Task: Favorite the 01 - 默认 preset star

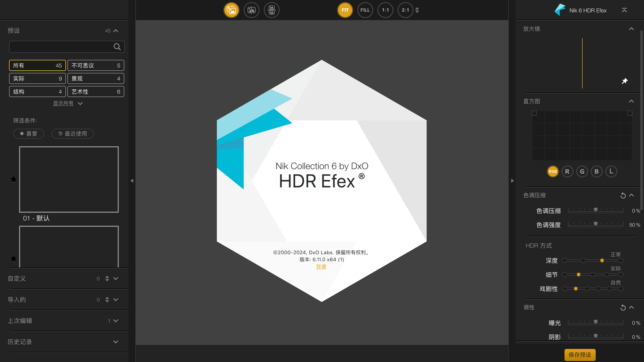Action: coord(14,179)
